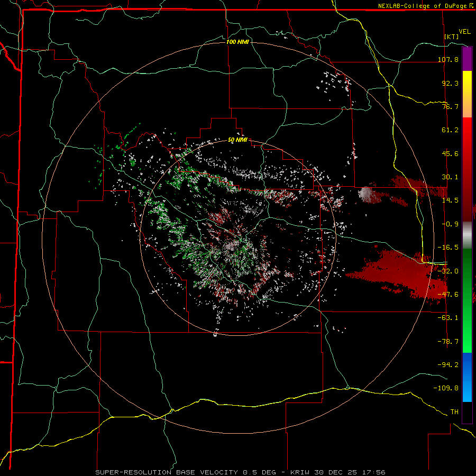This screenshot has height=476, width=476.
Task: Pick the purple segment of the color bar
Action: pos(467,59)
